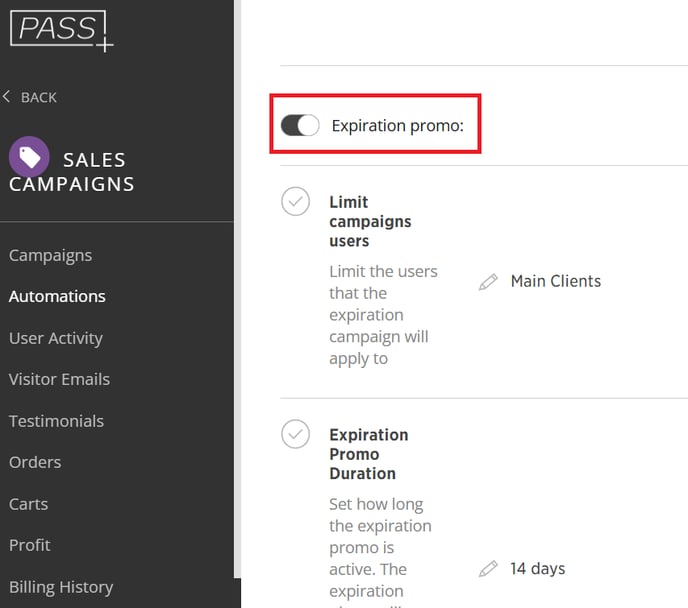Edit the Main Clients value
The width and height of the screenshot is (688, 608).
coord(555,281)
